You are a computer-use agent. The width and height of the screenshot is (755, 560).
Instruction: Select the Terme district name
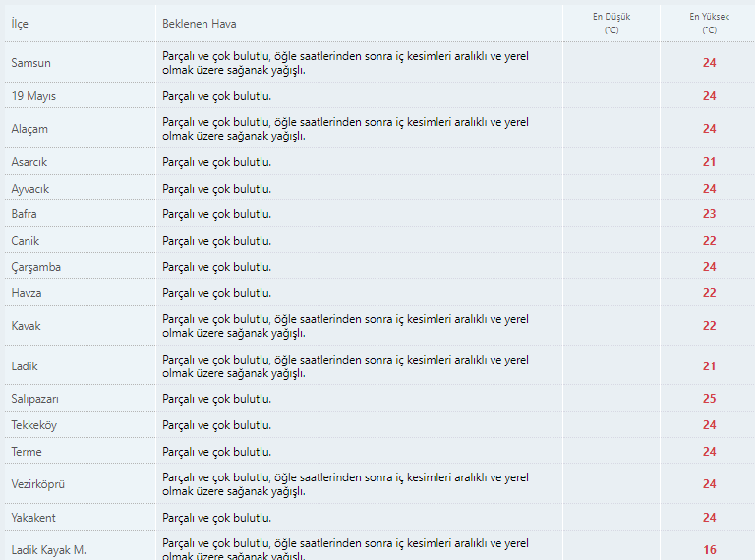click(27, 452)
